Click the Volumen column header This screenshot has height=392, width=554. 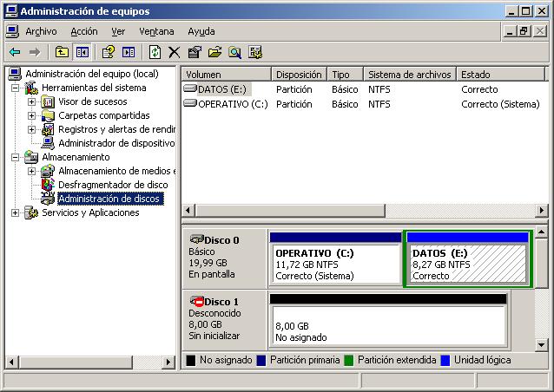pos(226,75)
